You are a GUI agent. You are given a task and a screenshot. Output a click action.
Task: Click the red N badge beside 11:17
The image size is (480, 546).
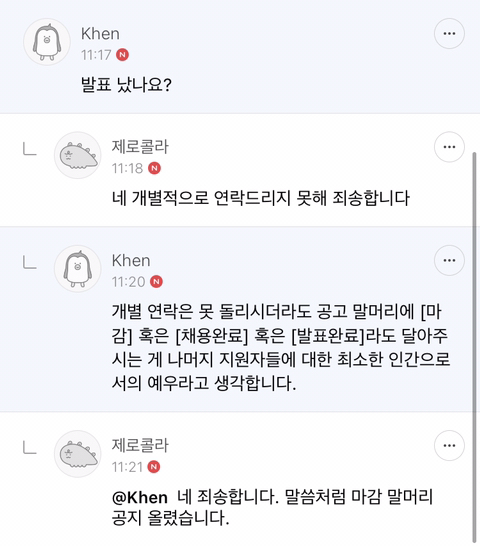[122, 55]
